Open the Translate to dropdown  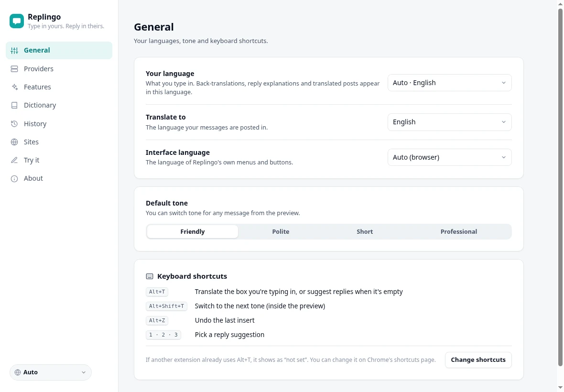[450, 122]
